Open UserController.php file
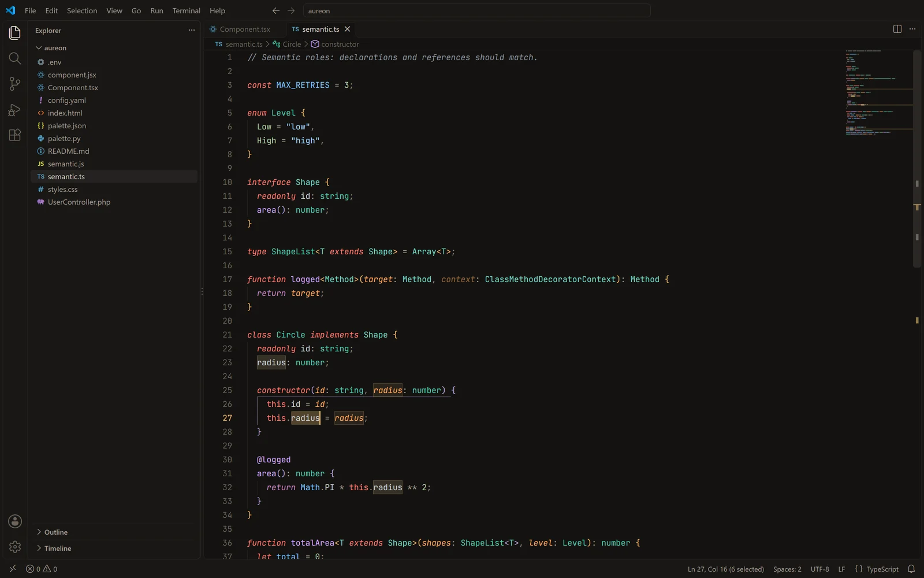 point(114,202)
